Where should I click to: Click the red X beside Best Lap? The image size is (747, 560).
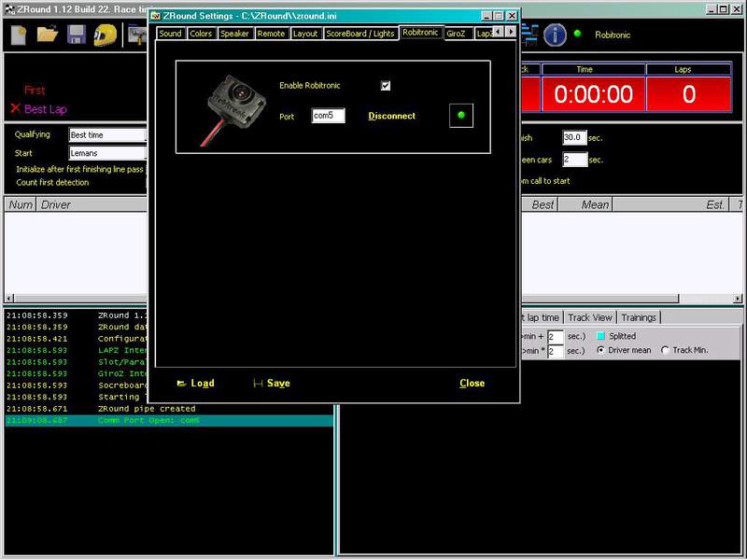pyautogui.click(x=15, y=108)
